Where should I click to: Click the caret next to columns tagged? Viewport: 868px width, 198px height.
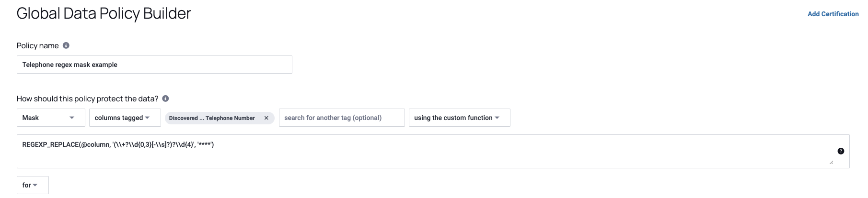click(x=147, y=118)
